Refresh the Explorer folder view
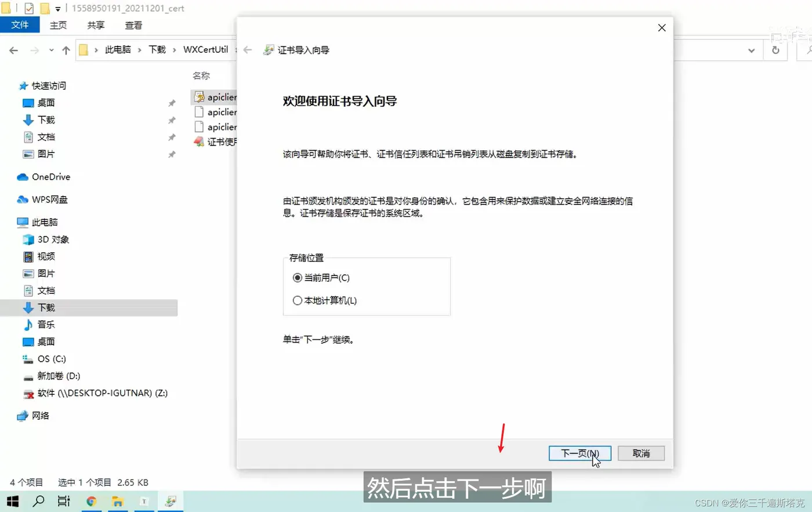Screen dimensions: 812x512 click(775, 50)
